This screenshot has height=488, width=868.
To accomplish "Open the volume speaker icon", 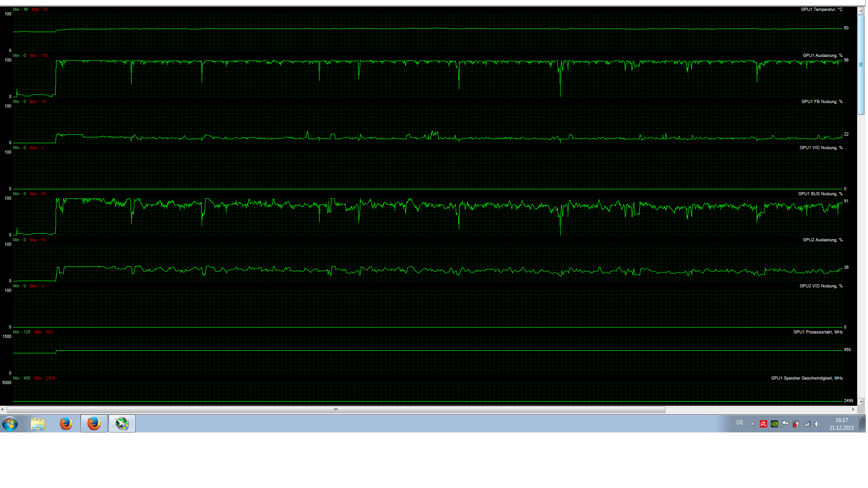I will (817, 424).
